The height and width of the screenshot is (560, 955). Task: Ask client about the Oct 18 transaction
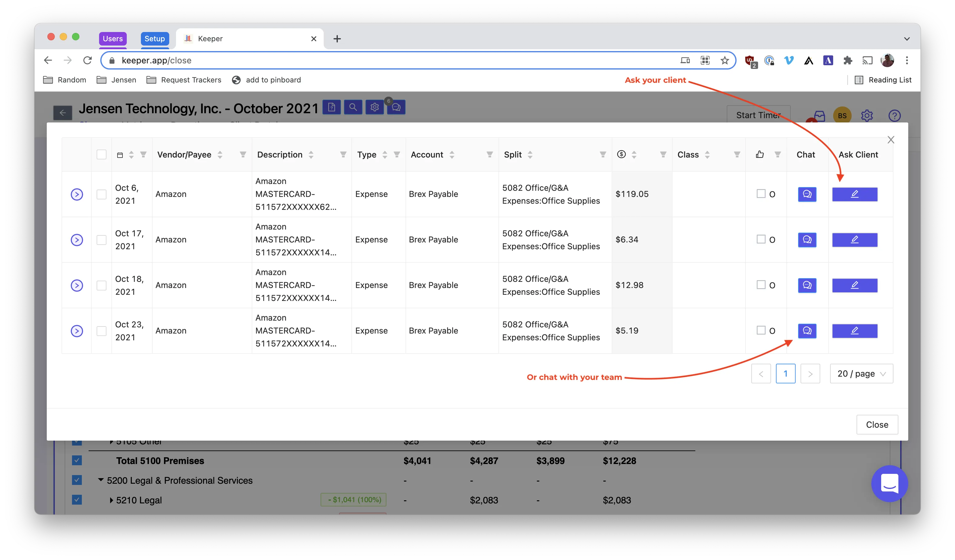point(854,285)
